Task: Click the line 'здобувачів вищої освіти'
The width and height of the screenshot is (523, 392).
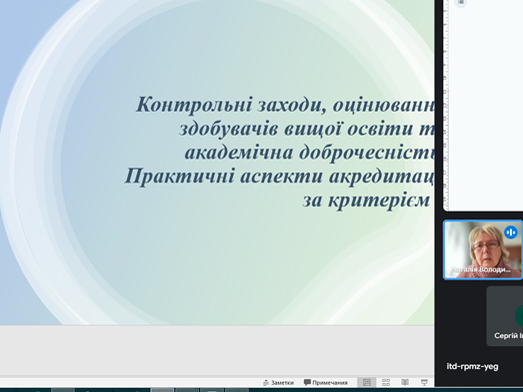Action: coord(307,128)
